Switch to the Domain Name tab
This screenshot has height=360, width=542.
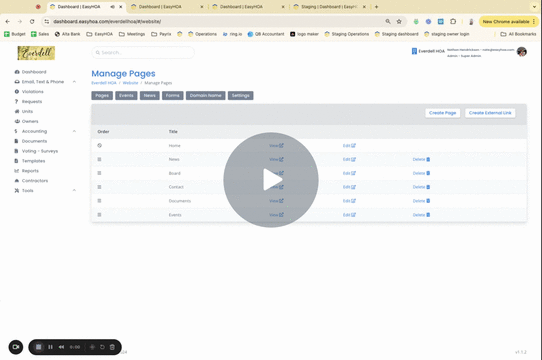(x=206, y=95)
